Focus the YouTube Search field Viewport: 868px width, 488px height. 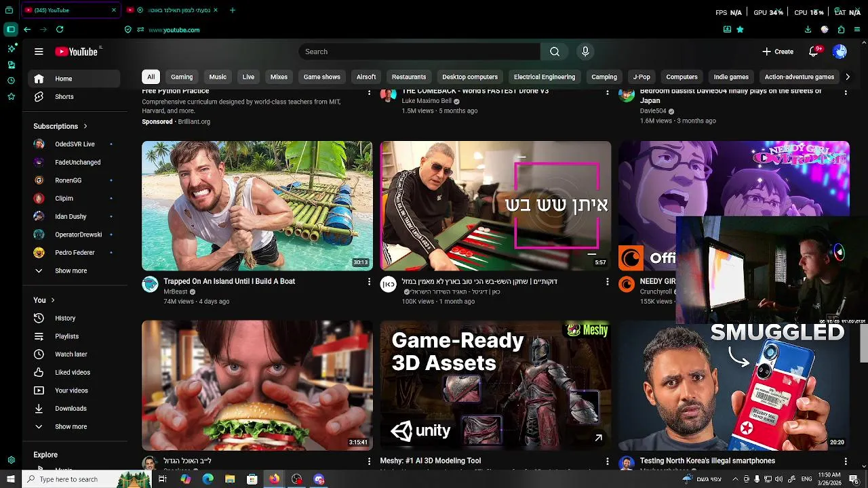point(420,52)
